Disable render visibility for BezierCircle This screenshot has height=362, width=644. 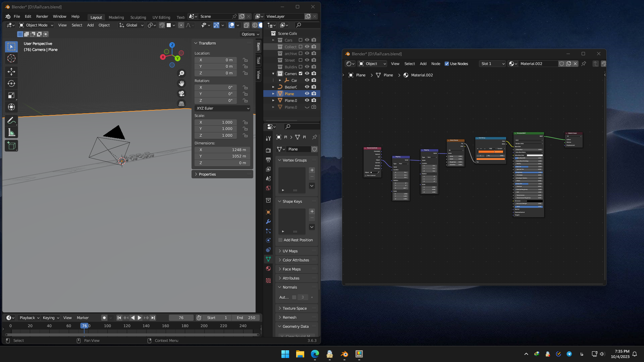(x=314, y=87)
